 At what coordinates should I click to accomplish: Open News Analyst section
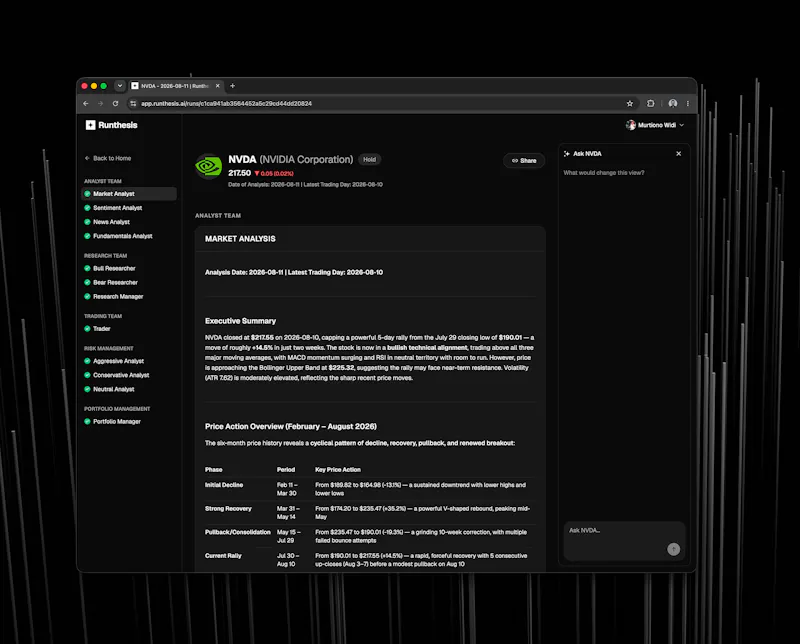point(107,222)
